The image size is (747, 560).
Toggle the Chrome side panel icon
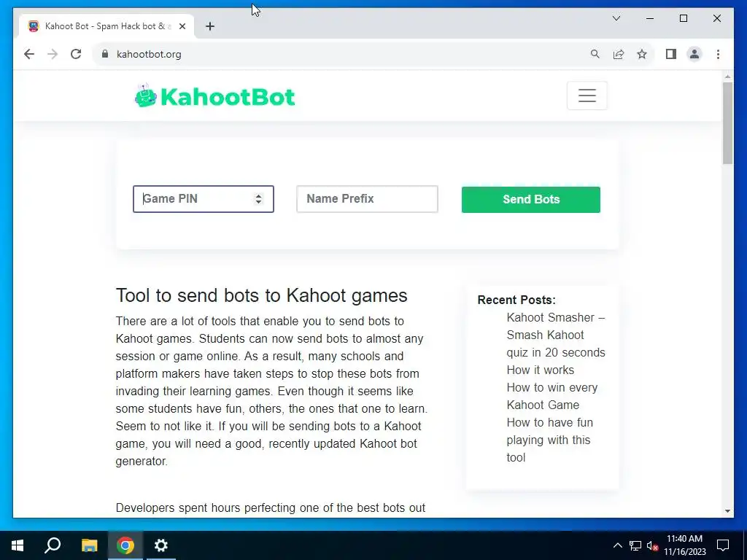pos(671,54)
